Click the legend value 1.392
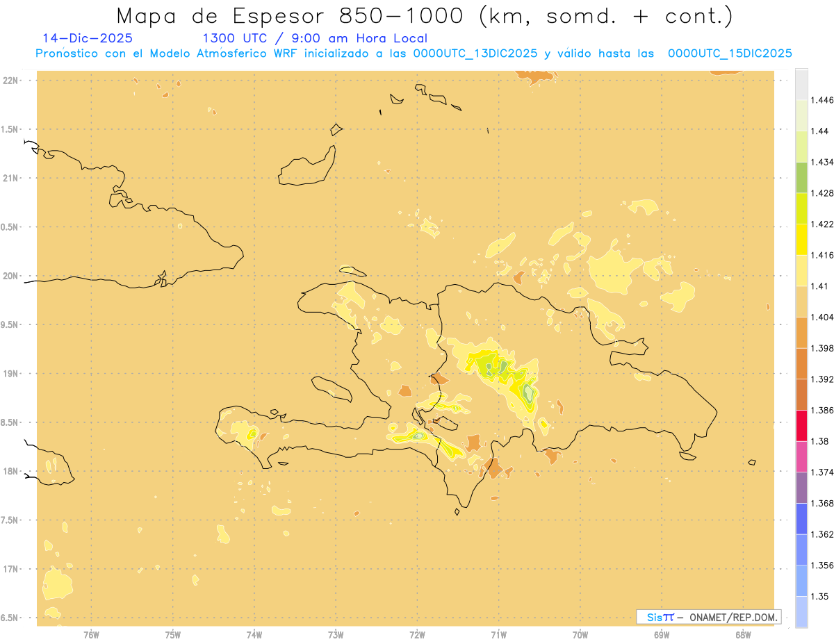This screenshot has width=834, height=644. tap(823, 379)
